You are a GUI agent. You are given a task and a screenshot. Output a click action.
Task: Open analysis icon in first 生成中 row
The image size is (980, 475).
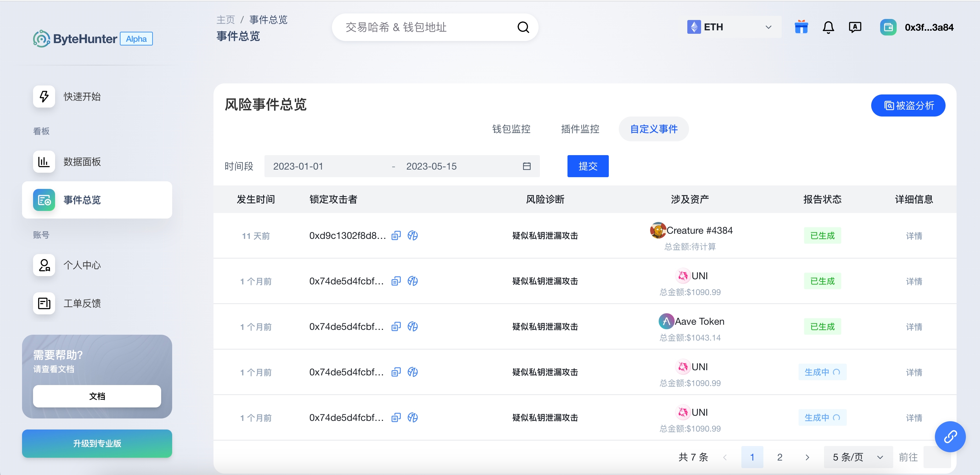coord(413,372)
